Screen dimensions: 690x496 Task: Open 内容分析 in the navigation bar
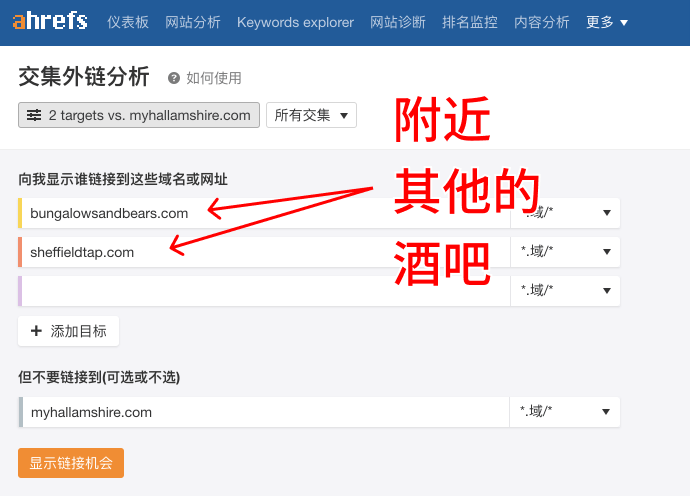tap(542, 22)
